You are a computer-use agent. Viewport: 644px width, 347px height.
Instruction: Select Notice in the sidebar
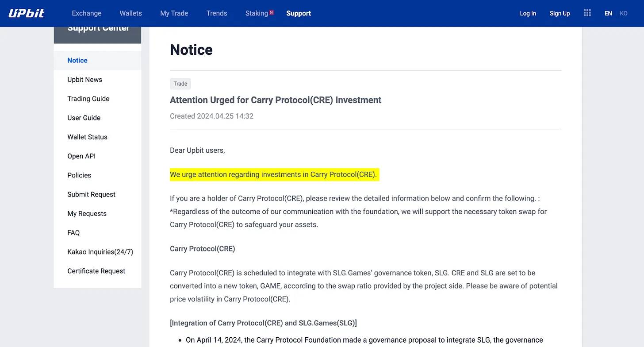(x=97, y=60)
